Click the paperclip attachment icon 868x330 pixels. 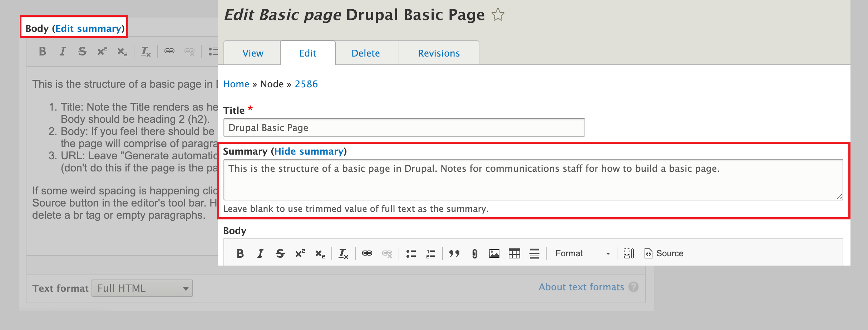click(474, 253)
